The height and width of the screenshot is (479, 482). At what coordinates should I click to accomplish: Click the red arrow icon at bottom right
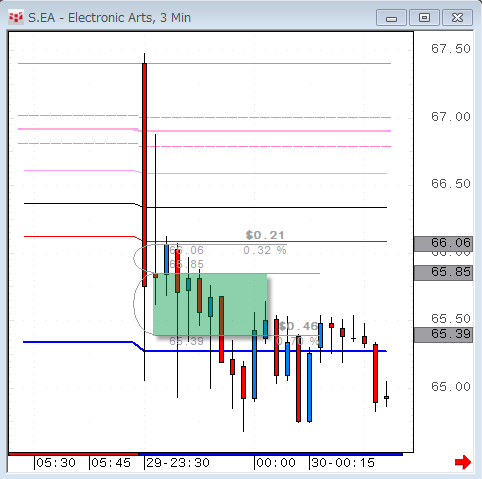(463, 462)
